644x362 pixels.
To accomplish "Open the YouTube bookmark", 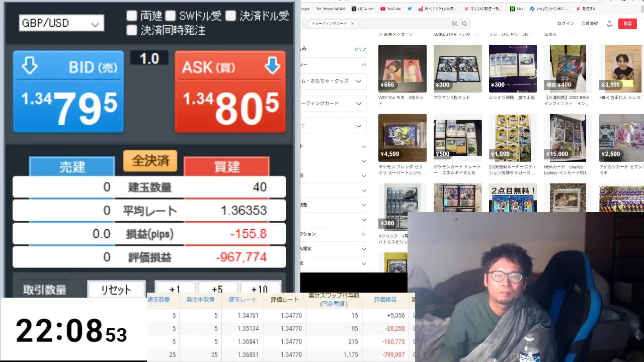I will click(x=391, y=9).
